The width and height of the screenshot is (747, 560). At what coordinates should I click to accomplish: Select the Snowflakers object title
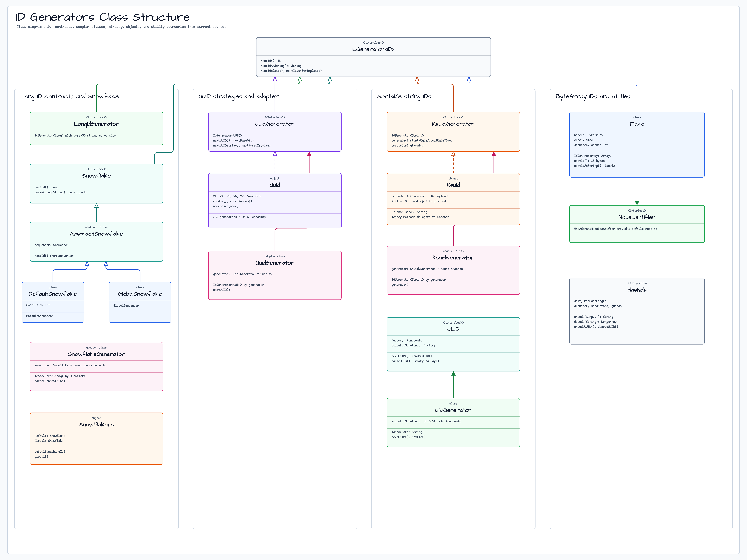click(96, 425)
